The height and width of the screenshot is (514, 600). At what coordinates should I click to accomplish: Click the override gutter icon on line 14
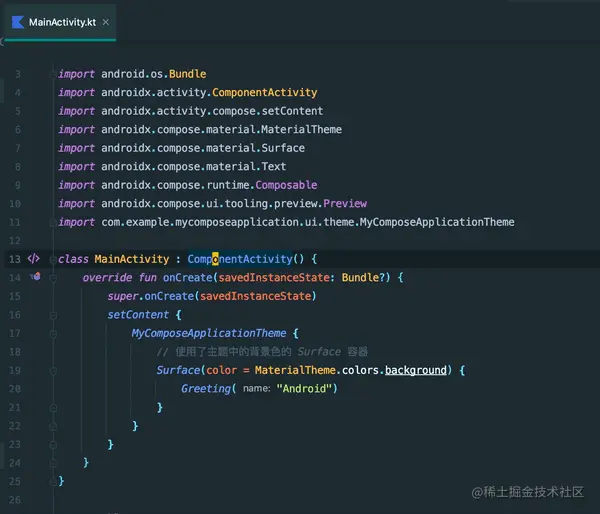pos(35,276)
